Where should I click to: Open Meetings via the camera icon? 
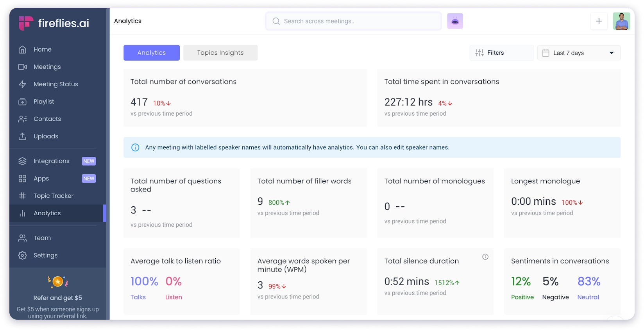pyautogui.click(x=23, y=67)
